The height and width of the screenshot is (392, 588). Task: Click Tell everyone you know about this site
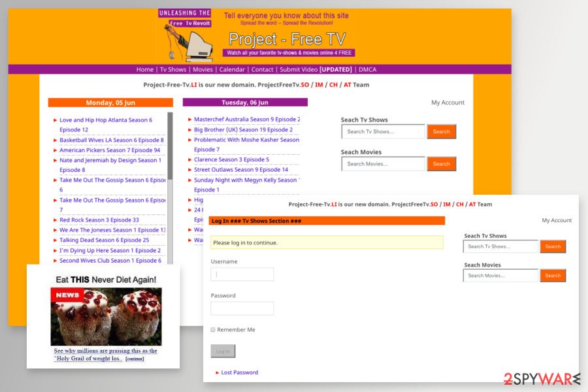click(286, 16)
